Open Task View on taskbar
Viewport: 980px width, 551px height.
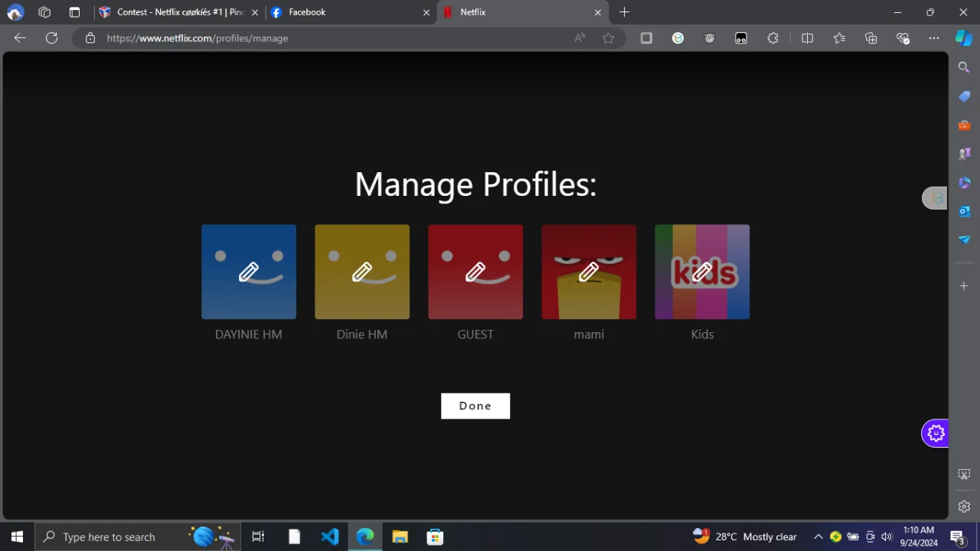258,536
